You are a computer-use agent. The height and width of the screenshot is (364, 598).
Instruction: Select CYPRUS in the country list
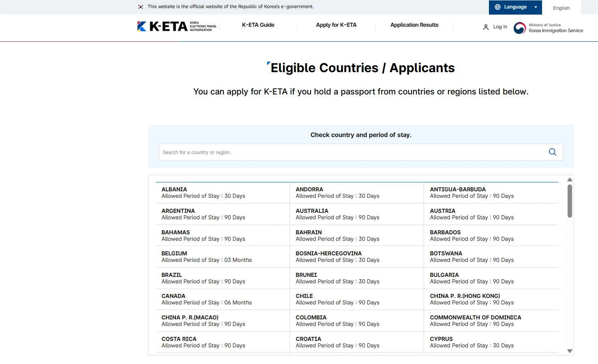[491, 342]
